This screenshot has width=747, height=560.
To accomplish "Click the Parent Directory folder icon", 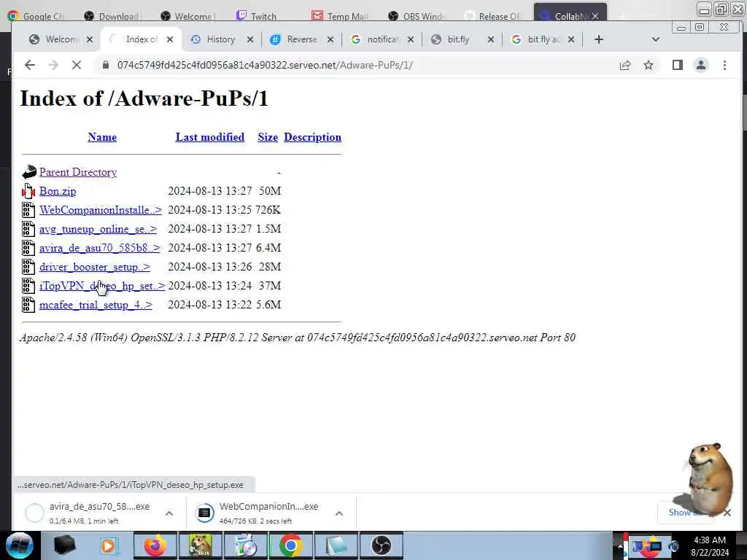I will 29,172.
